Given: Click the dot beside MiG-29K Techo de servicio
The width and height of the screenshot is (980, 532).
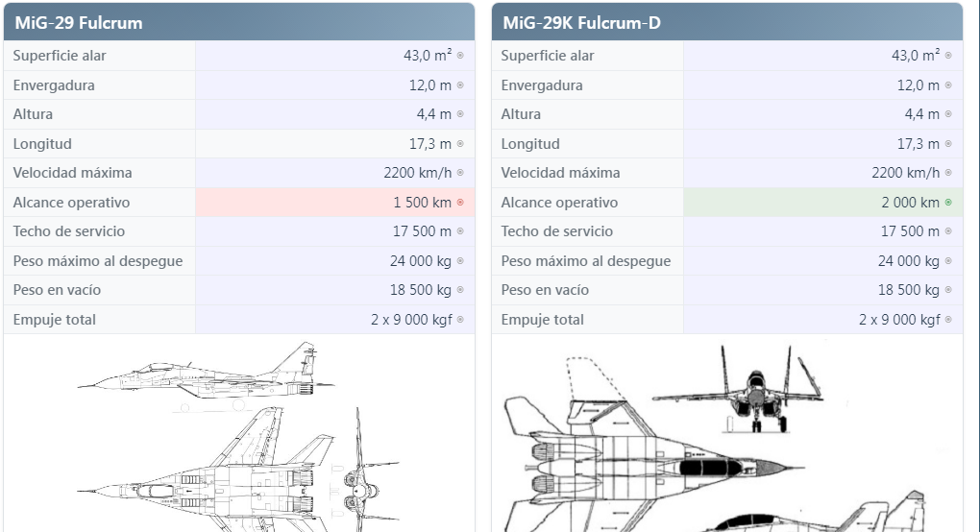Looking at the screenshot, I should tap(948, 231).
